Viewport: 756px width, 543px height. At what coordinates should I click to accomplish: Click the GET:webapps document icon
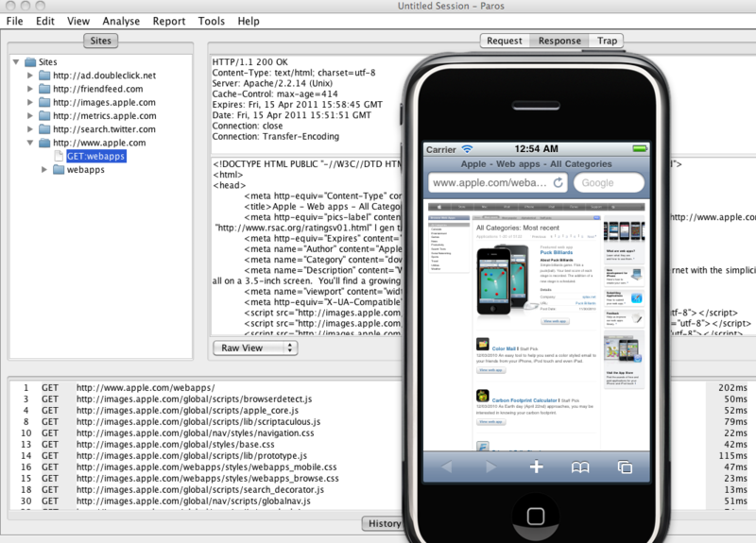pyautogui.click(x=59, y=156)
